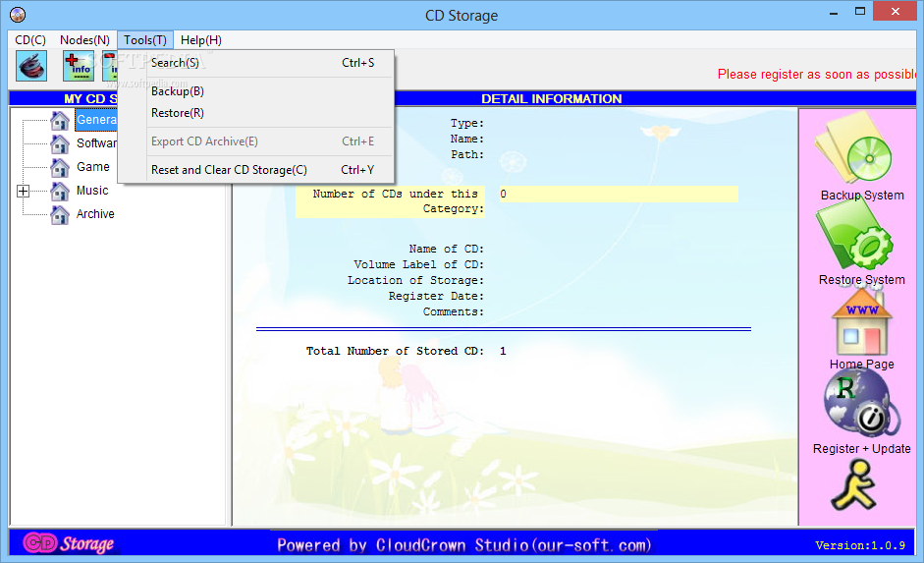Click the Backup System folder icon
Viewport: 924px width, 563px height.
(853, 149)
